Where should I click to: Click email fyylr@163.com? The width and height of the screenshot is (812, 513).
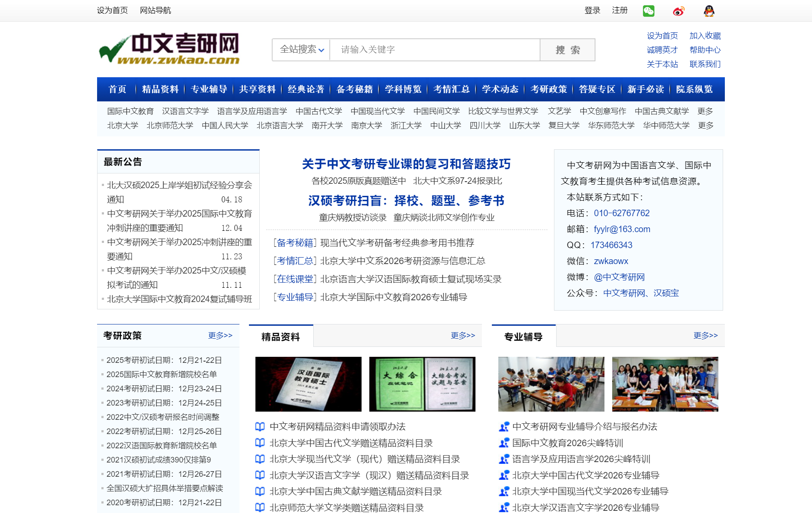pyautogui.click(x=622, y=229)
